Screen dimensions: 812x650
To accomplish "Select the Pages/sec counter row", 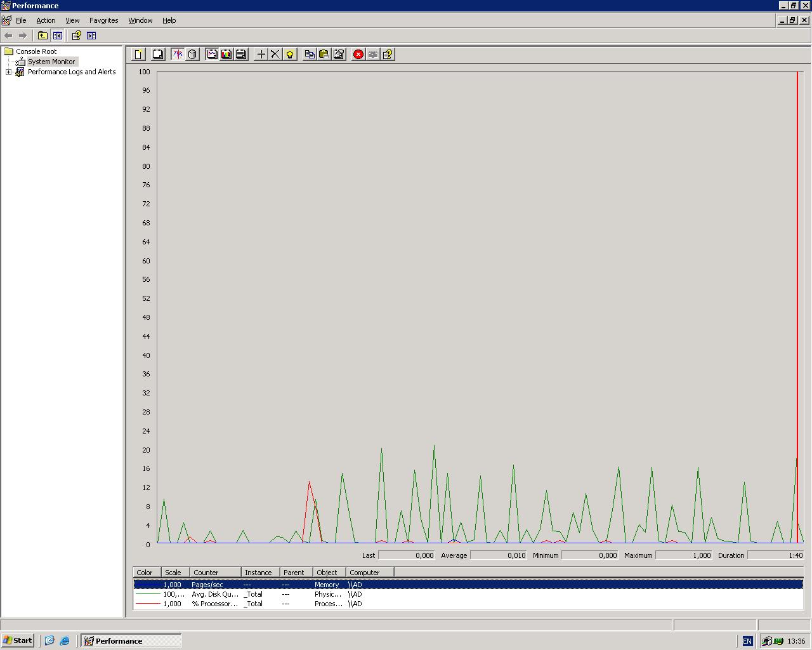I will tap(468, 585).
